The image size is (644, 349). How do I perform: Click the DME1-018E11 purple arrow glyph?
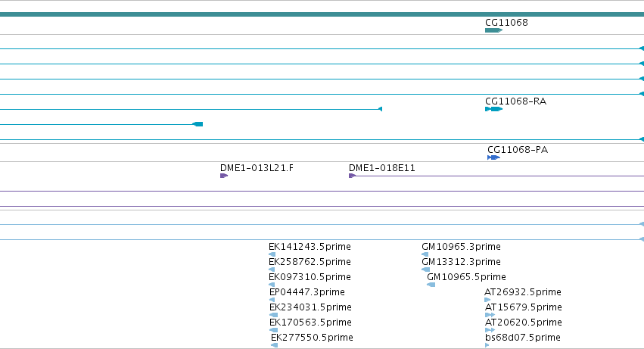352,176
